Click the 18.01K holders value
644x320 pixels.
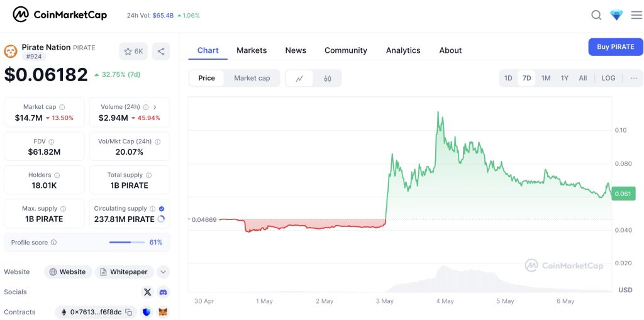[45, 185]
